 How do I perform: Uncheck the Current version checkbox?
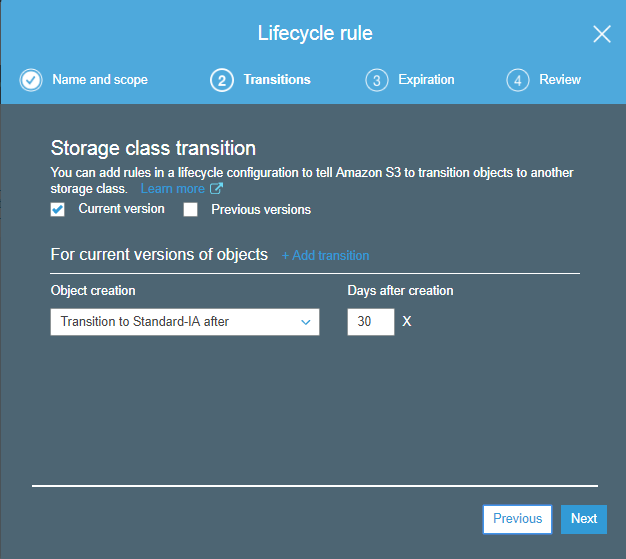pos(58,209)
